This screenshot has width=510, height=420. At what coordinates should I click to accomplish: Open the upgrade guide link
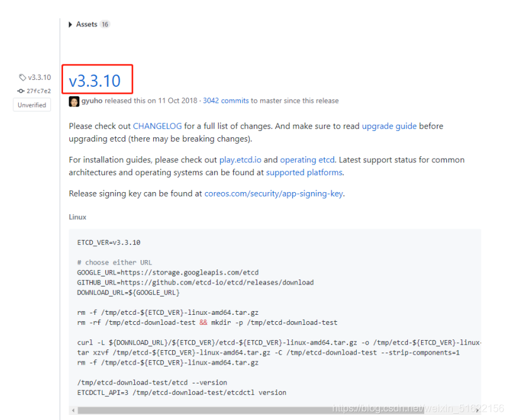tap(389, 126)
